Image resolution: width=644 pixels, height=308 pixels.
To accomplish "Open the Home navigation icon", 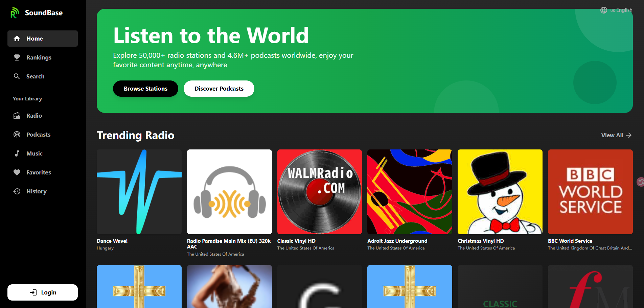I will click(17, 38).
